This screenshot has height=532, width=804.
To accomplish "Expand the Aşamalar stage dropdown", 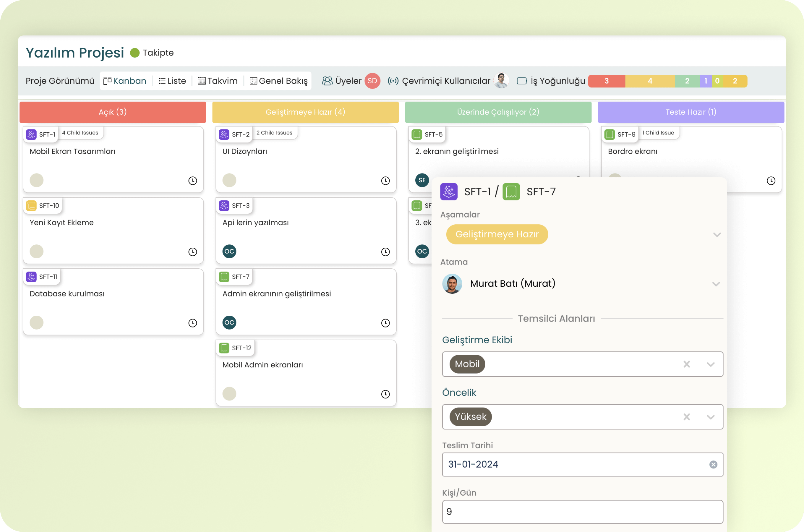I will click(x=717, y=234).
